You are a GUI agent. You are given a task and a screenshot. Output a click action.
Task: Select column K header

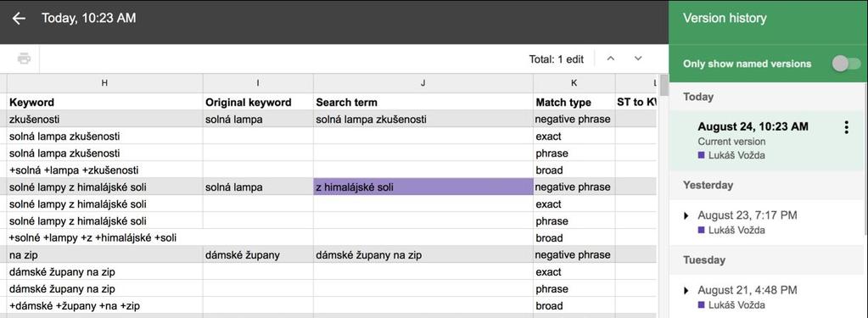(x=574, y=83)
